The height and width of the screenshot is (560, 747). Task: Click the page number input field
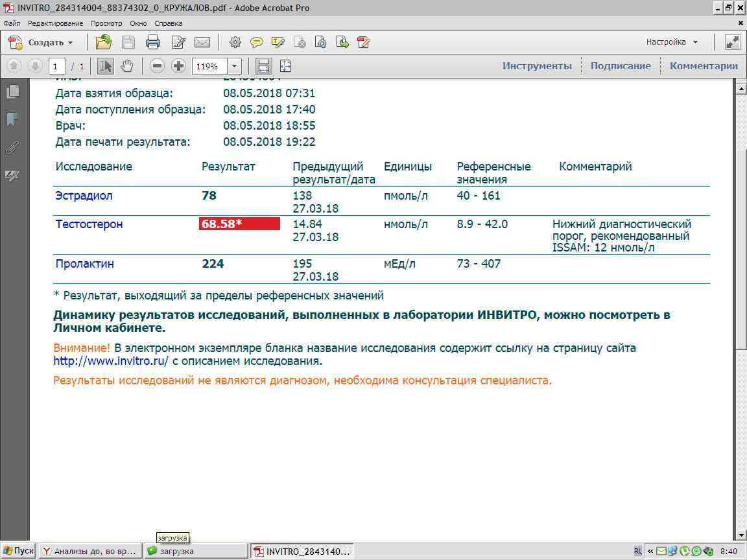coord(57,66)
